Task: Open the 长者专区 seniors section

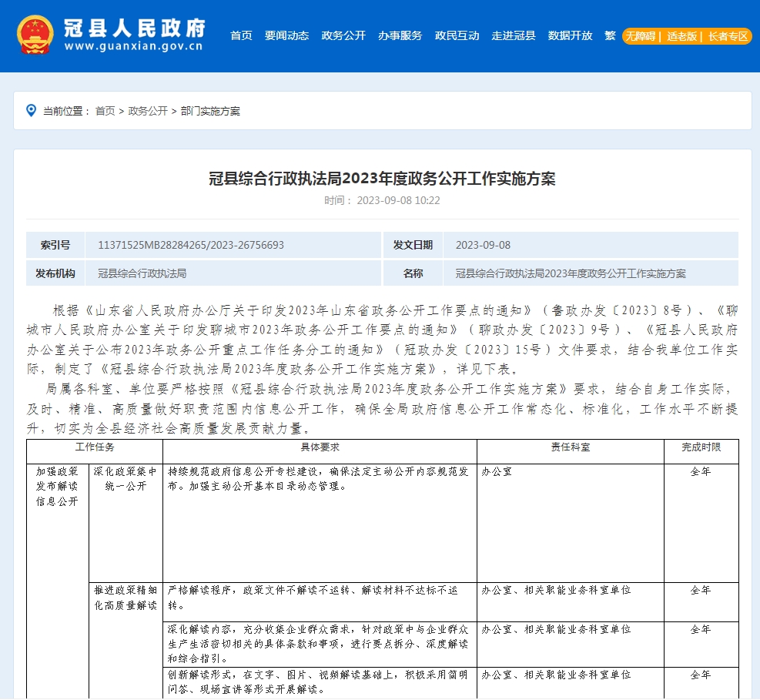Action: [728, 36]
